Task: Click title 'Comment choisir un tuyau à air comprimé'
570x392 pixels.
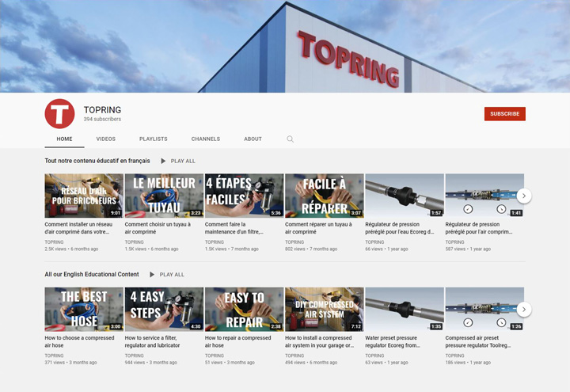Action: [x=158, y=228]
